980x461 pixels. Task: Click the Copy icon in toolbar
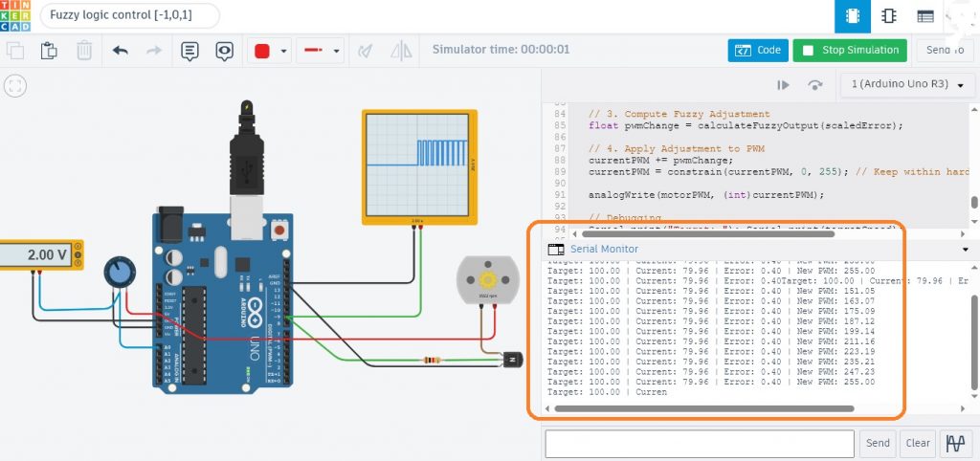pyautogui.click(x=14, y=51)
